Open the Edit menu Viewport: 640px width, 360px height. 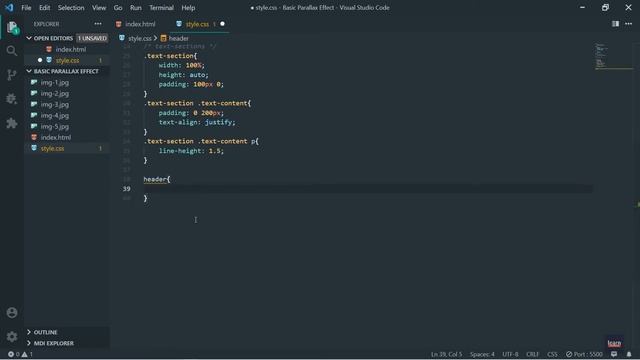point(44,8)
